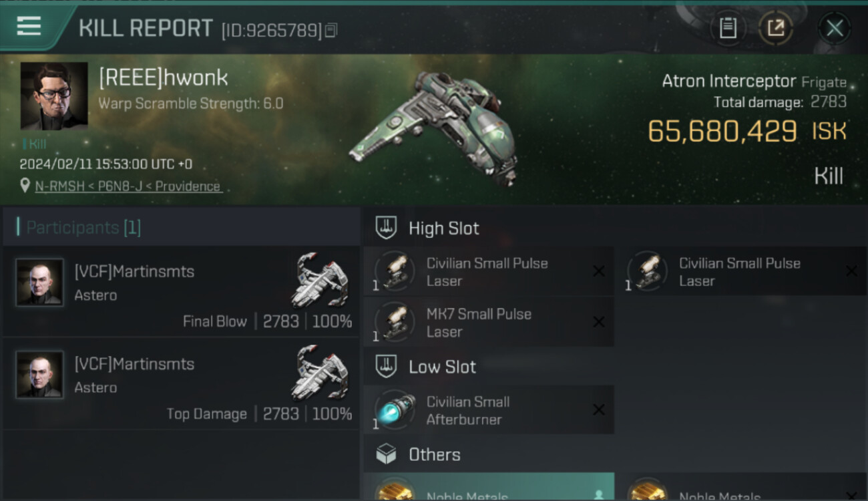Select the highlighted Noble Metals item
Image resolution: width=868 pixels, height=501 pixels.
(x=489, y=487)
